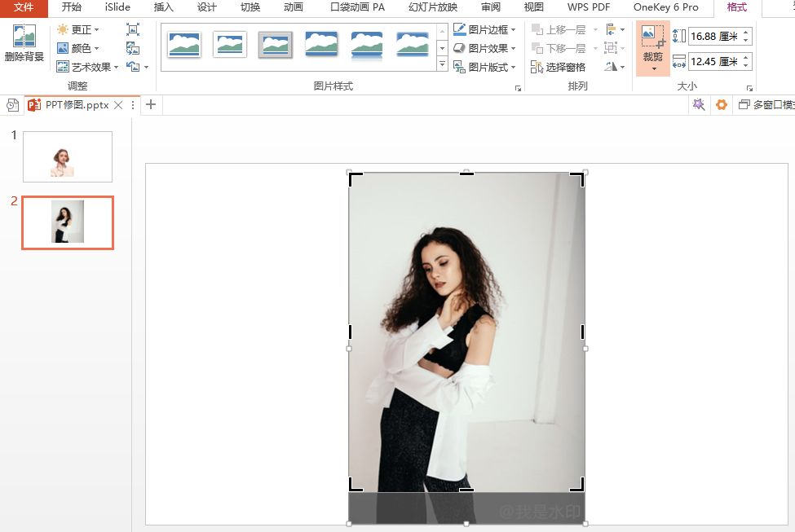Open the Rotate objects dropdown
Screen dimensions: 795x532
click(x=615, y=67)
